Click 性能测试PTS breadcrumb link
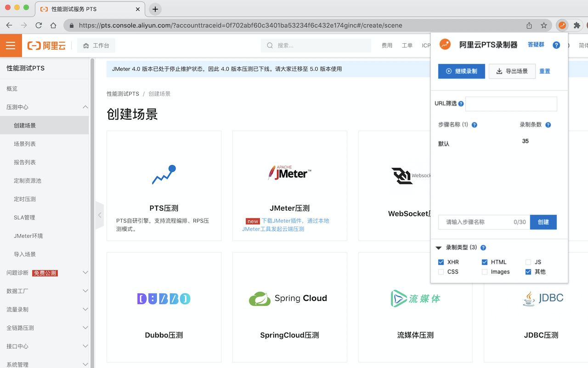The image size is (588, 368). [x=123, y=94]
